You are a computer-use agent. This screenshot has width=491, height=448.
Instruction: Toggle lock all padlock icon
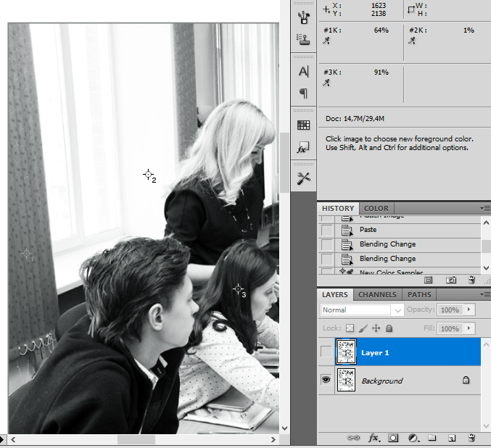coord(389,328)
